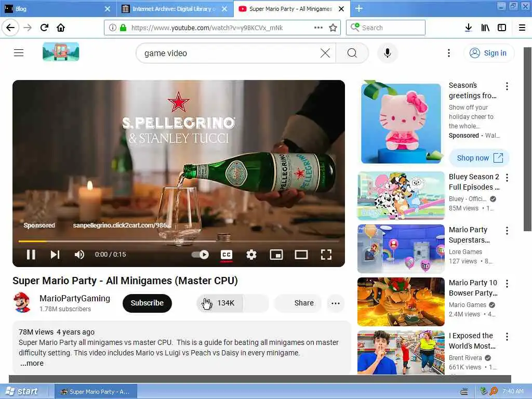Expand description with ...more
The width and height of the screenshot is (532, 399).
32,363
